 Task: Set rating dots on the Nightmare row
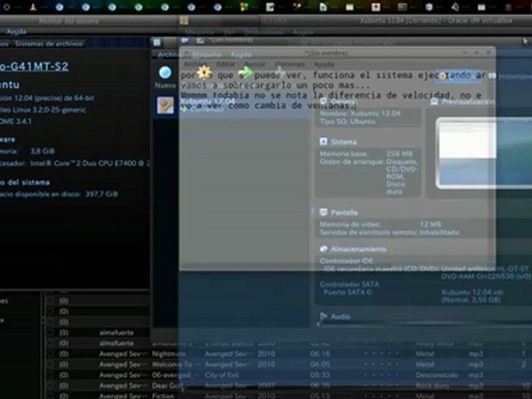(x=382, y=354)
